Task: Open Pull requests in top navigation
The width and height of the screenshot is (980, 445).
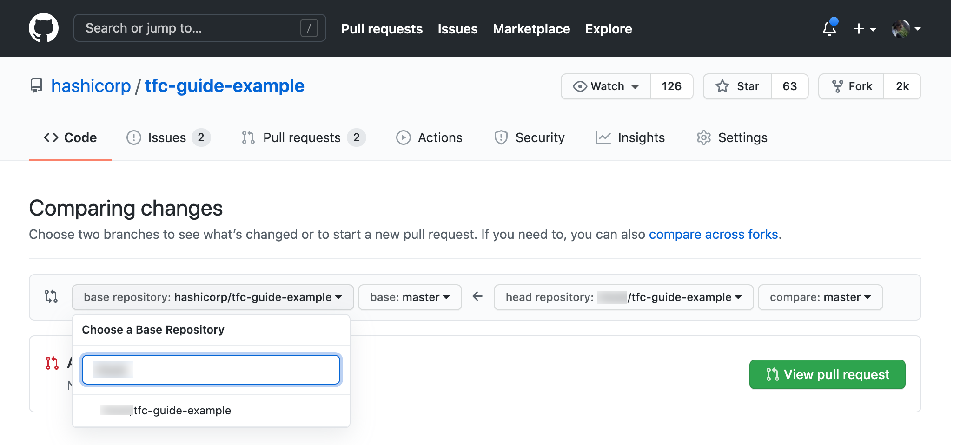Action: tap(382, 29)
